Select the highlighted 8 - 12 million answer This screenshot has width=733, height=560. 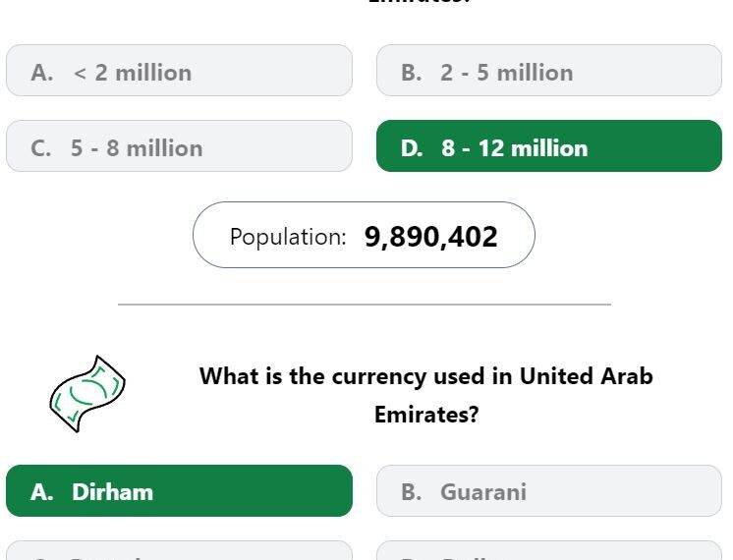tap(549, 146)
